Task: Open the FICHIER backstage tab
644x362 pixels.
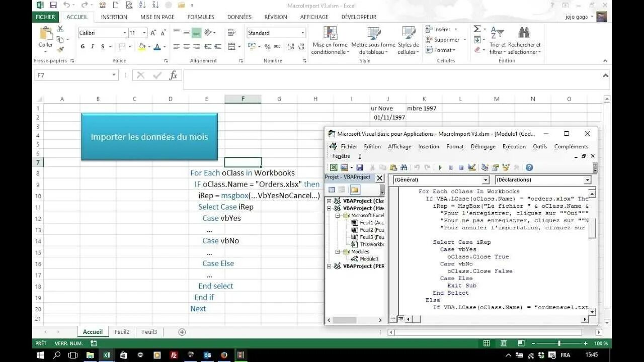Action: pyautogui.click(x=45, y=17)
